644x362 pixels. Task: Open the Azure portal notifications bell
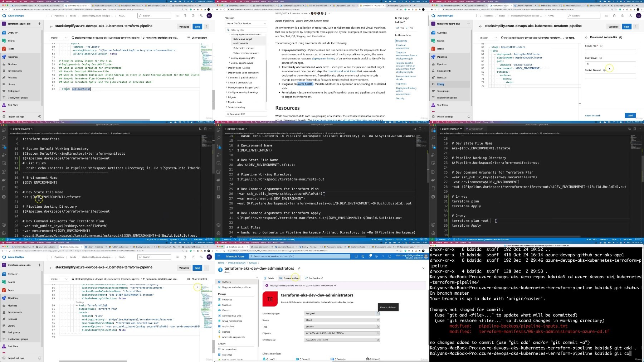tap(370, 256)
